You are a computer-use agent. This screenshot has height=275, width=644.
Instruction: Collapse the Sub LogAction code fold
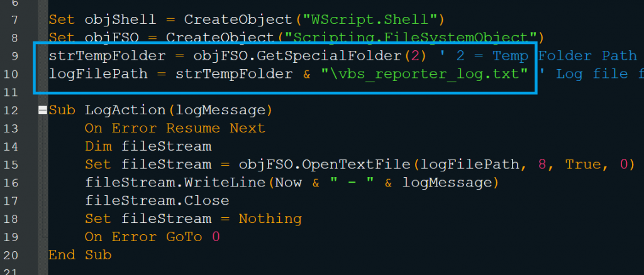(x=42, y=111)
